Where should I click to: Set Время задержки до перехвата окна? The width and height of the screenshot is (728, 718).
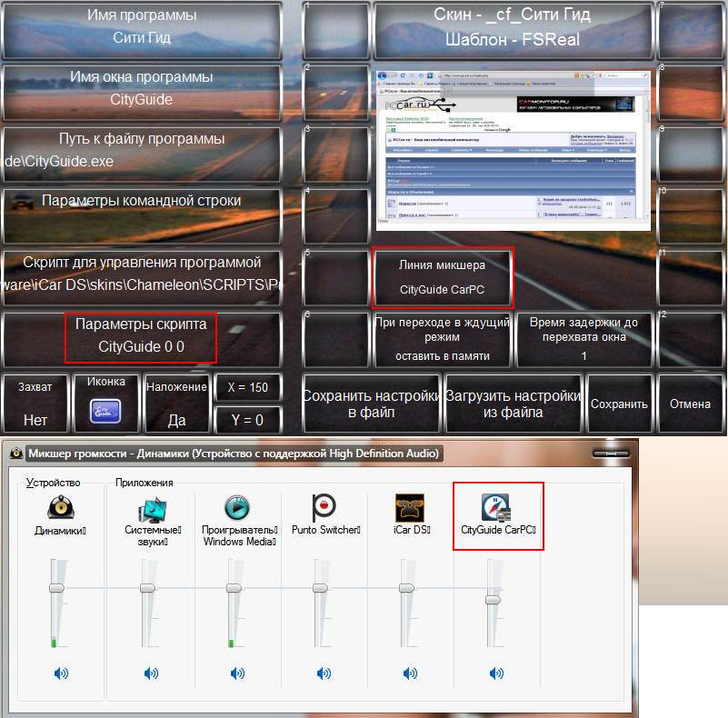coord(583,340)
